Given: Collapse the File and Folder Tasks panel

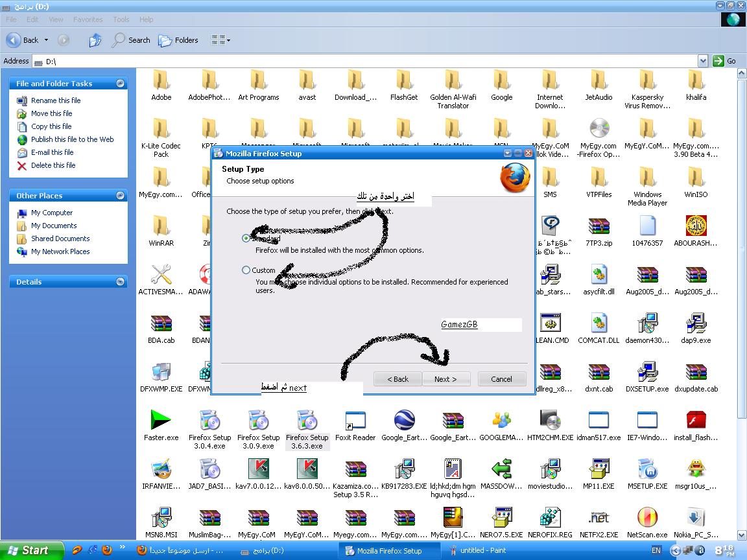Looking at the screenshot, I should pos(120,84).
